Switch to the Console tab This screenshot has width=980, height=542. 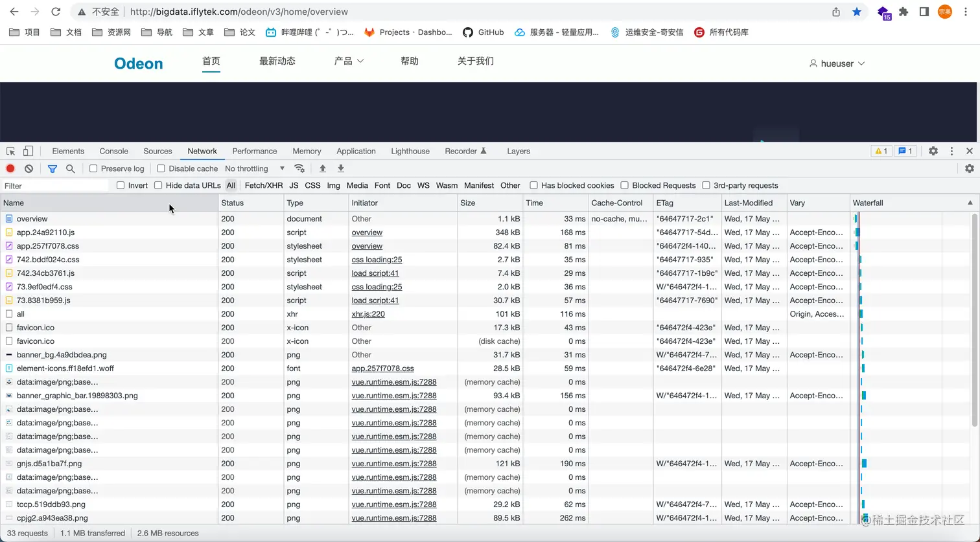tap(114, 151)
